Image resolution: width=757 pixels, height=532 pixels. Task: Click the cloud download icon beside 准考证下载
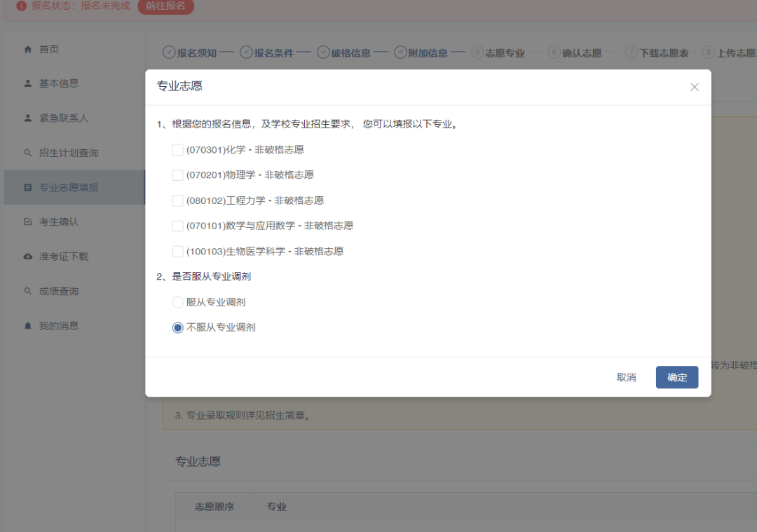(x=28, y=257)
